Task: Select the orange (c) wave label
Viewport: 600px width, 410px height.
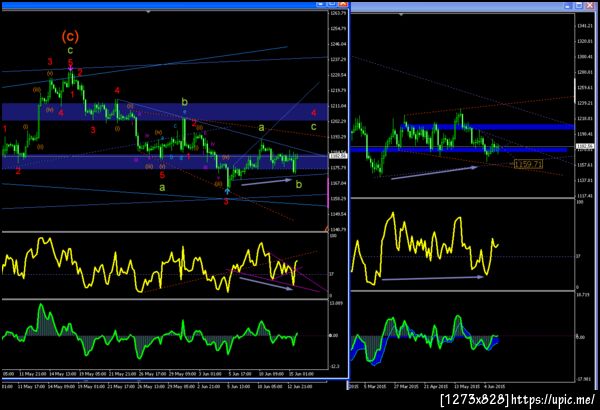Action: pos(70,36)
